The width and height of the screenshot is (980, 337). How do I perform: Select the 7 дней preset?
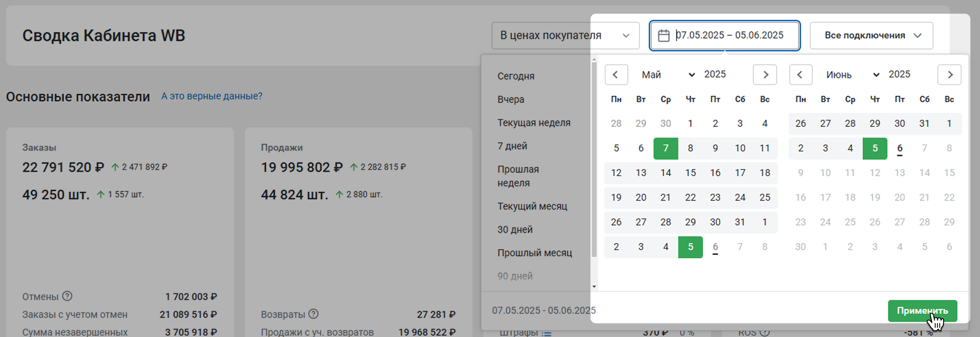(x=512, y=146)
